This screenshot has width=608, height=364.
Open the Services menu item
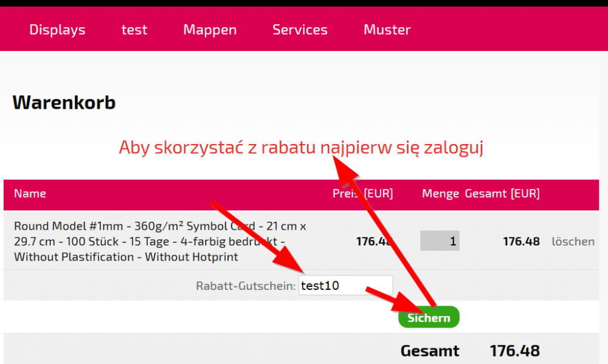300,30
